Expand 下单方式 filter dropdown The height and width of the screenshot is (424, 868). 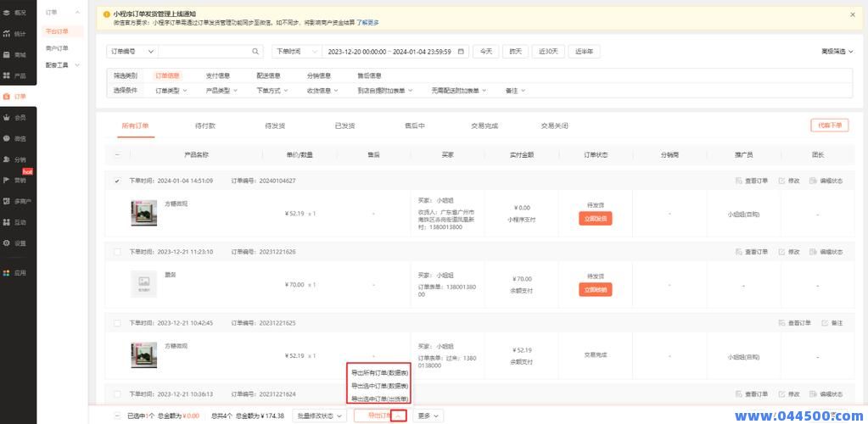coord(272,91)
